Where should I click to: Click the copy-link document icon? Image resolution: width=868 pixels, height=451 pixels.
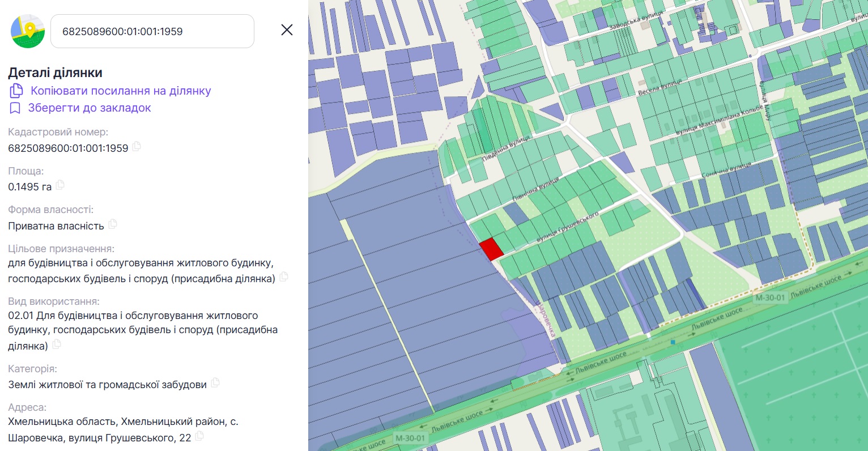[x=16, y=91]
